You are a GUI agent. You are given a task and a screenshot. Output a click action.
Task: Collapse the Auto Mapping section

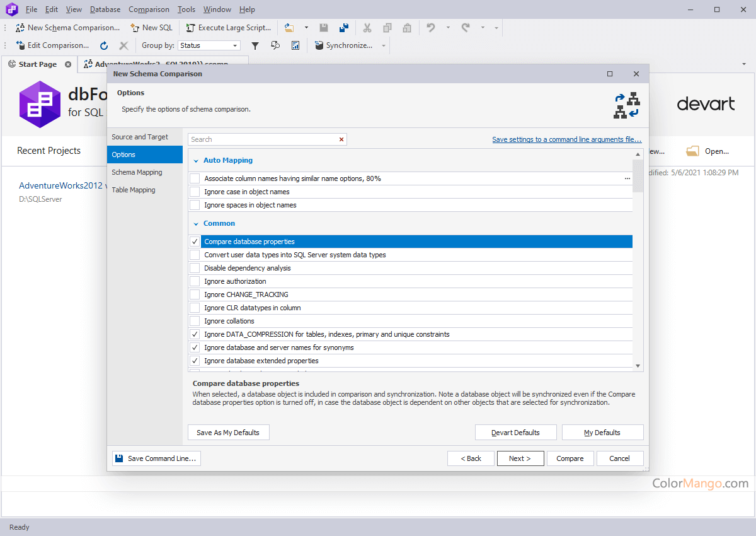click(x=196, y=160)
